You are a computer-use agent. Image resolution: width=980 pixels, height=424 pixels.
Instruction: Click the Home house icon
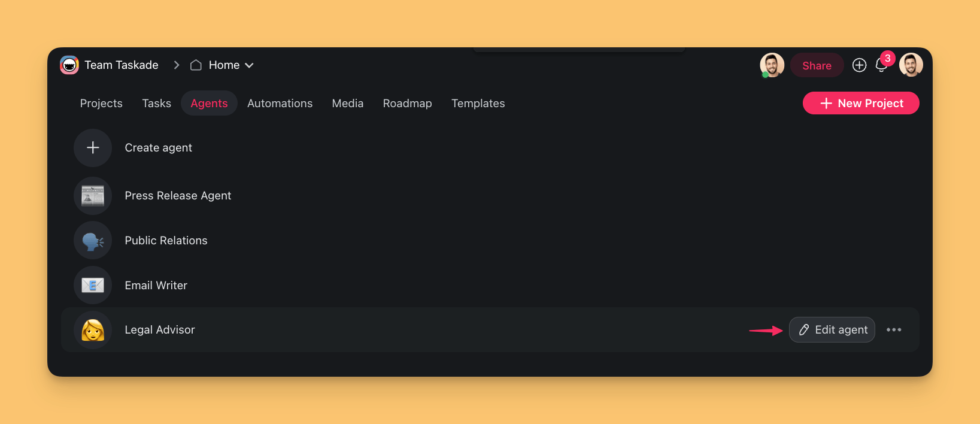click(x=196, y=65)
